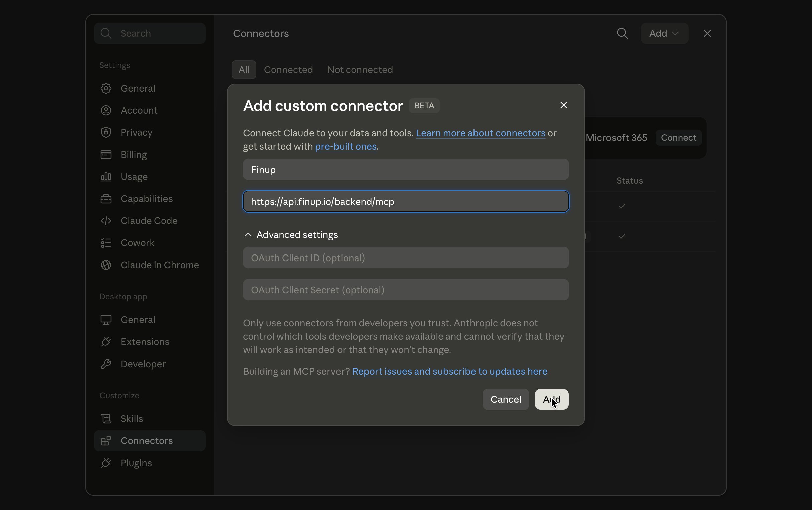This screenshot has height=510, width=812.
Task: Click the first row status checkmark
Action: pos(622,206)
